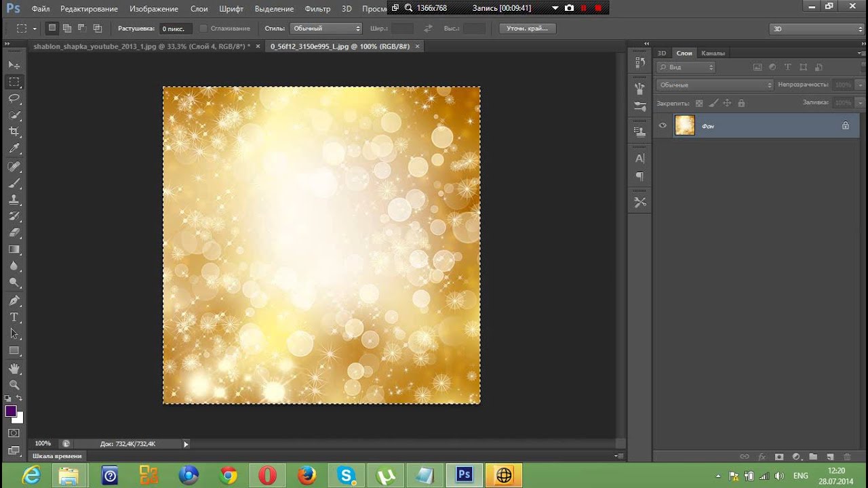Open the Изображение menu
The height and width of the screenshot is (488, 868).
154,9
